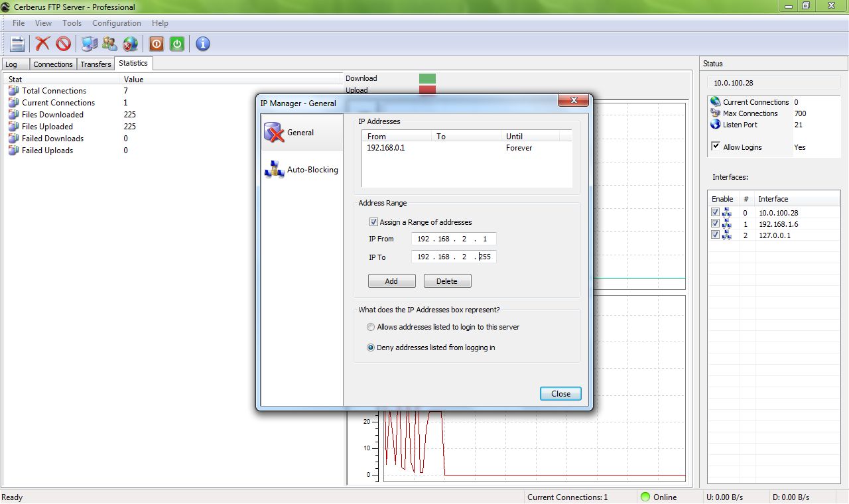Viewport: 849px width, 504px height.
Task: Click the green power online icon
Action: [177, 44]
